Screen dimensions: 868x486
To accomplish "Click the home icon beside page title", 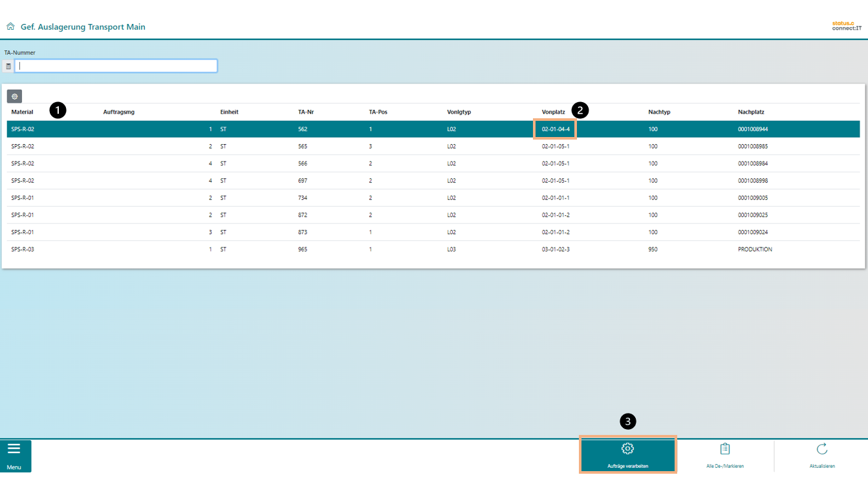I will click(10, 27).
